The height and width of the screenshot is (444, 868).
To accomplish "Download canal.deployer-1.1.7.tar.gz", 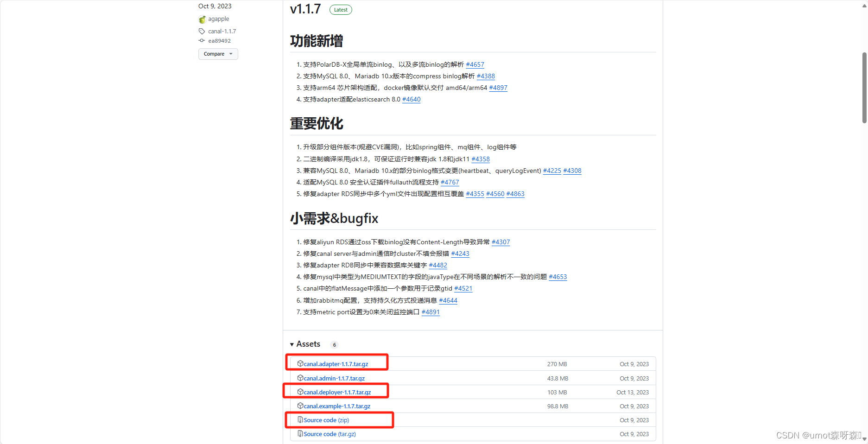I will [337, 392].
